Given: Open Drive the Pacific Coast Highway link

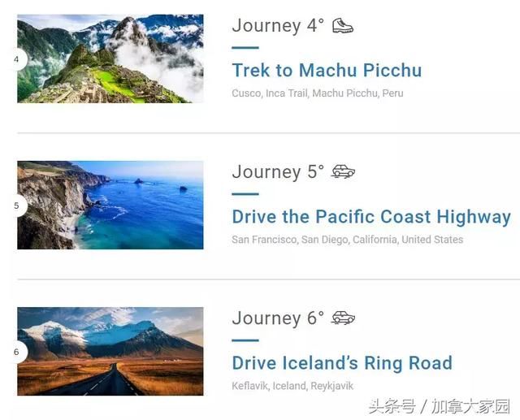Looking at the screenshot, I should 371,217.
